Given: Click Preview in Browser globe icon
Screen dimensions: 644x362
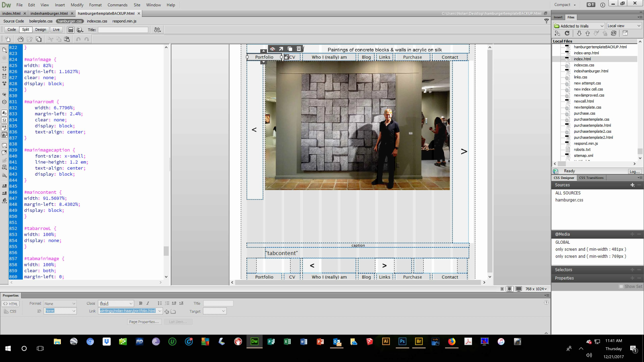Looking at the screenshot, I should click(x=79, y=30).
